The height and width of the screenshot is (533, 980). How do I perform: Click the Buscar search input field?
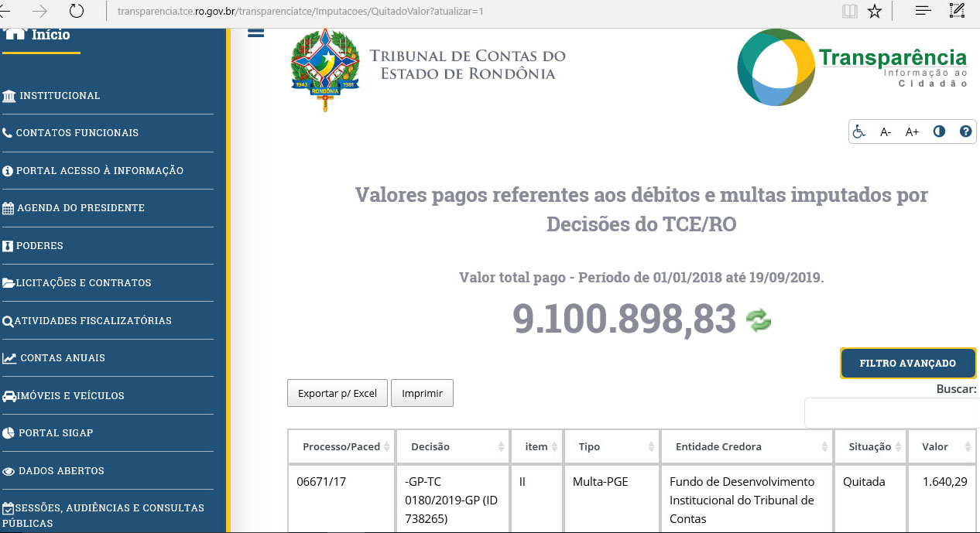pos(892,413)
